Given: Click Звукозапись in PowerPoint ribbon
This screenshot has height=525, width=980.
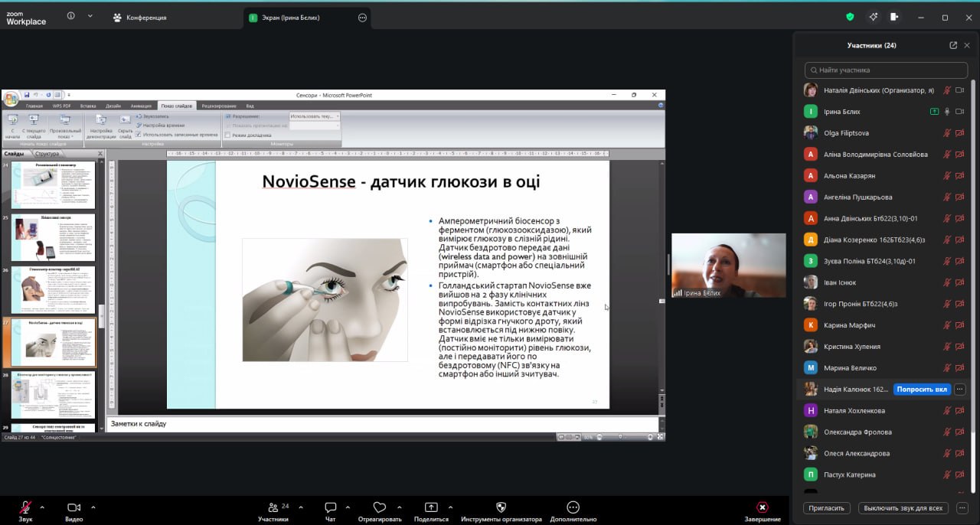Looking at the screenshot, I should (153, 116).
